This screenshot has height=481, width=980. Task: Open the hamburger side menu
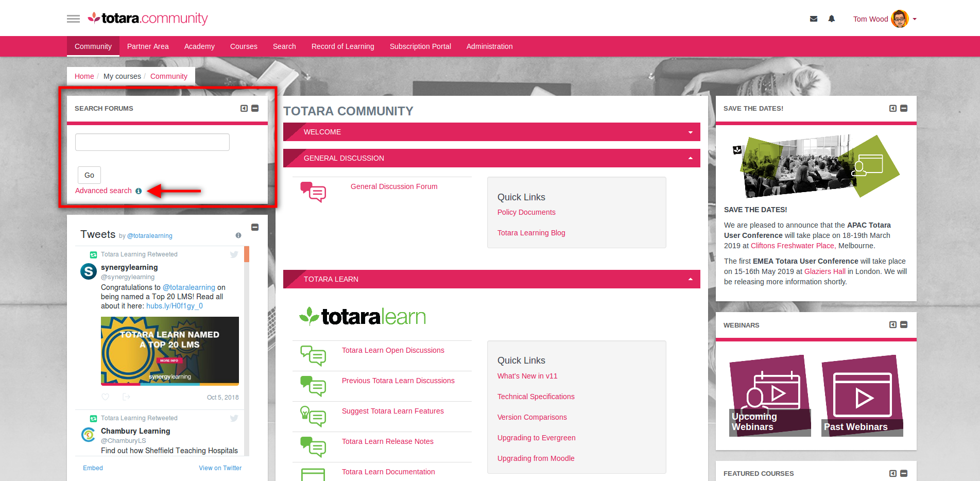click(x=73, y=19)
